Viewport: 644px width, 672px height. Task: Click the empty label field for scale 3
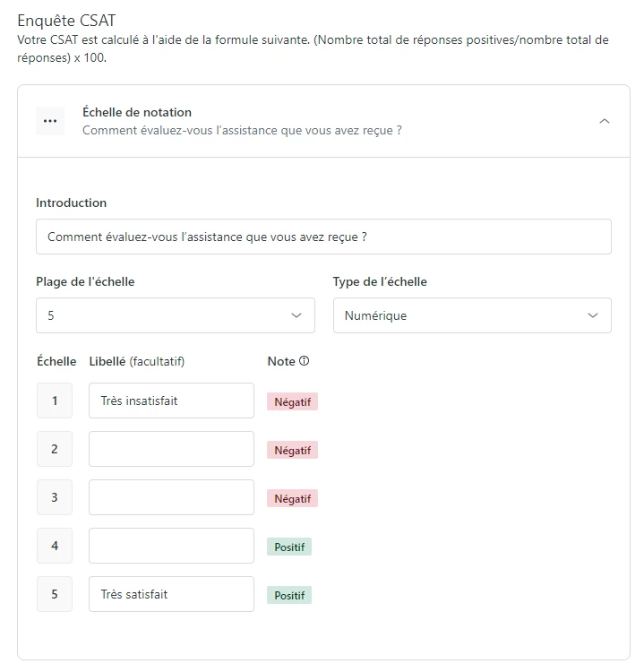(x=171, y=497)
